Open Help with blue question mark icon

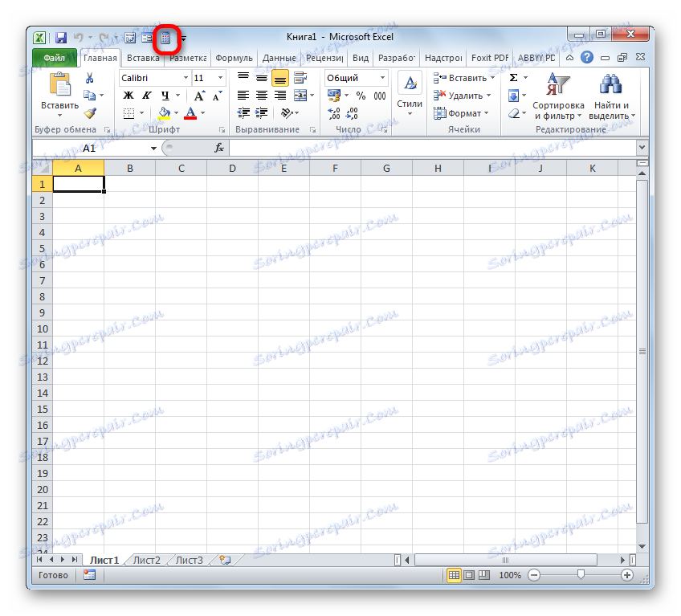click(x=587, y=57)
